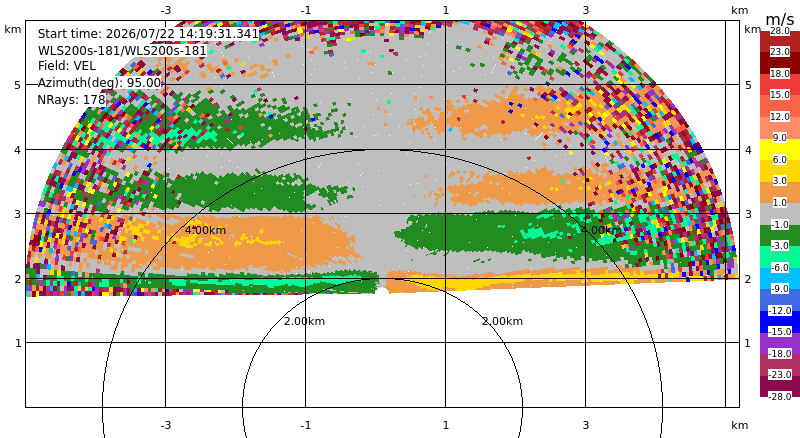Select the green -3.0 colorbar band
800x438 pixels.
pos(780,235)
